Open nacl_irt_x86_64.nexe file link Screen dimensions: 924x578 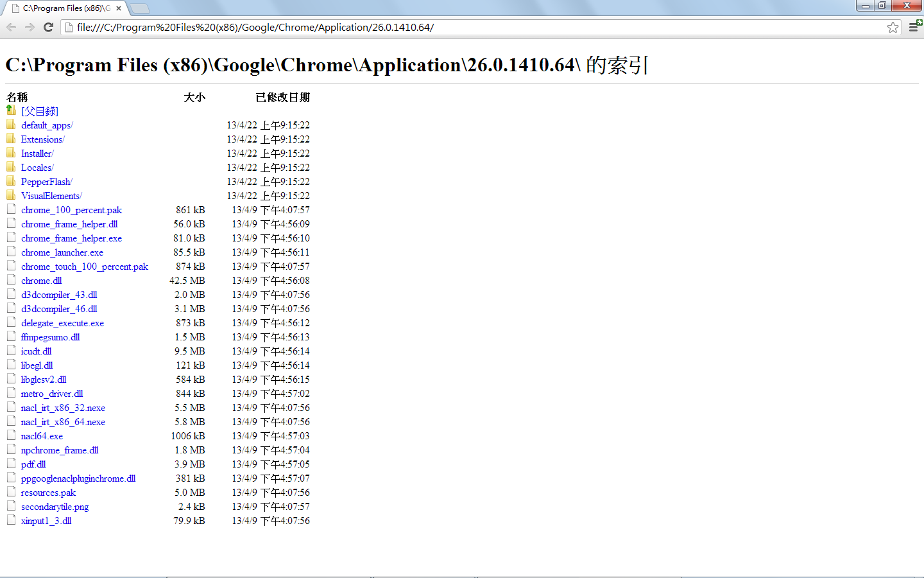63,422
